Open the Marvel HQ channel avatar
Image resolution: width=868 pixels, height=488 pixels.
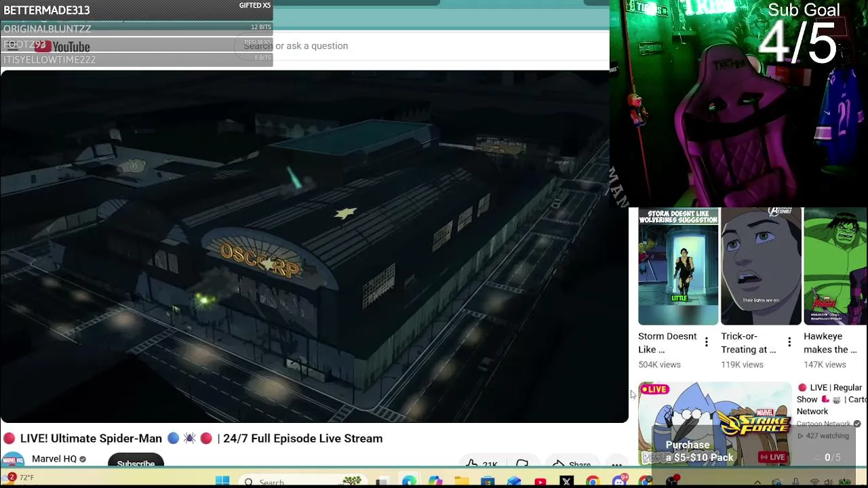point(13,460)
